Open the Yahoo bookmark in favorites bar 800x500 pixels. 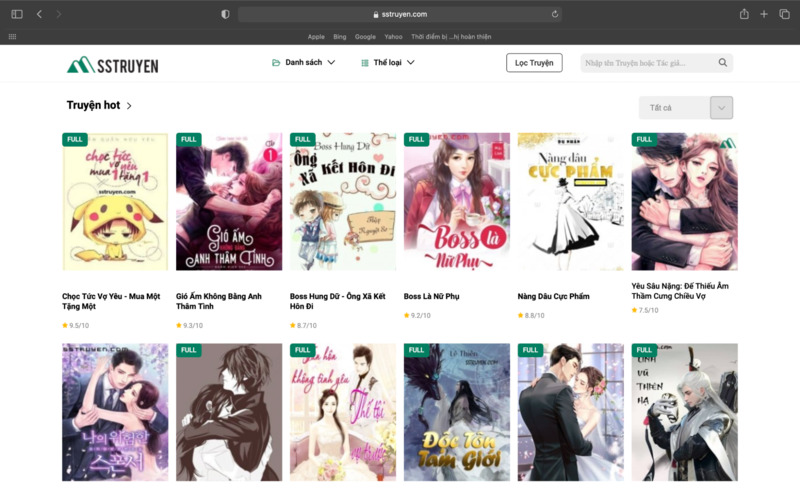pyautogui.click(x=393, y=37)
